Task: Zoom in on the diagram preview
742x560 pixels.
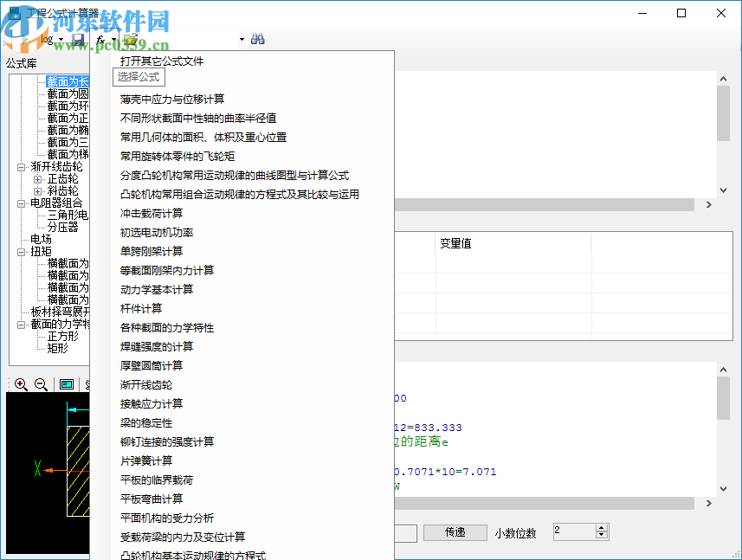Action: (21, 384)
